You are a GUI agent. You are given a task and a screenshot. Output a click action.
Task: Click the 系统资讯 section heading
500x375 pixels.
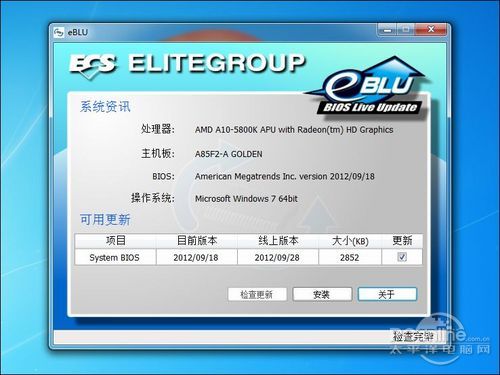pos(105,107)
